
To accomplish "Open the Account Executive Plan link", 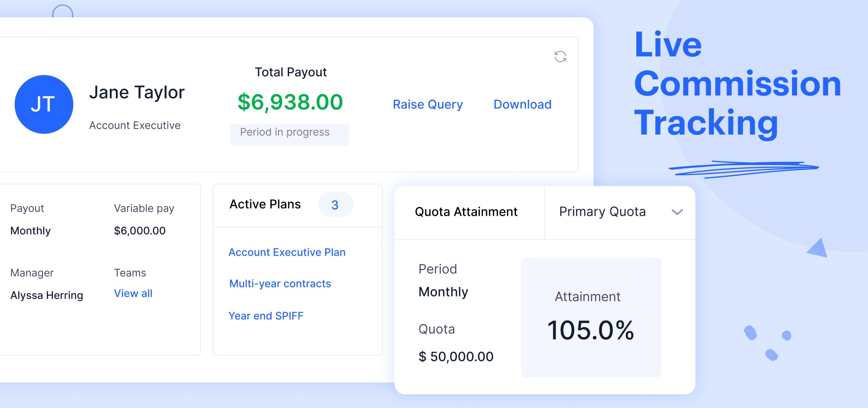I will [x=287, y=252].
